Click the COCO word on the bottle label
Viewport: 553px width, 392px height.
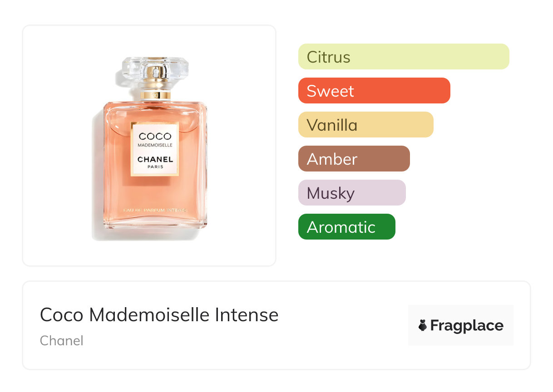click(155, 136)
